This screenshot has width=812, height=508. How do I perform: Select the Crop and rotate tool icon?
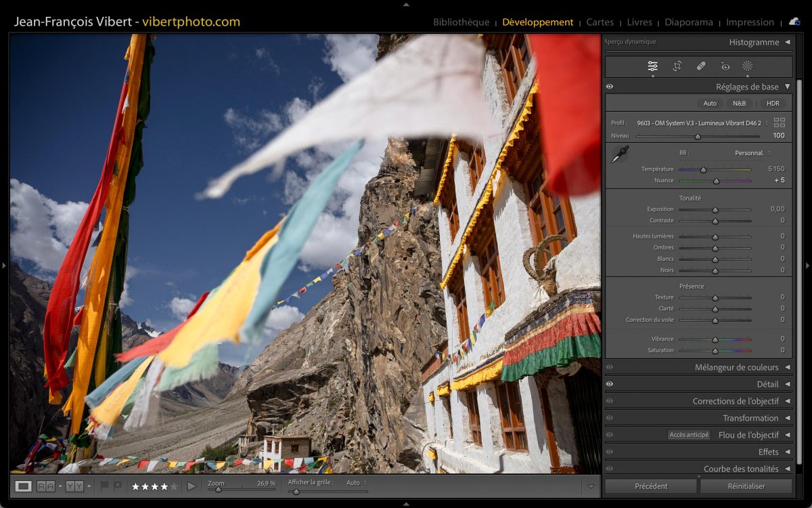coord(677,66)
